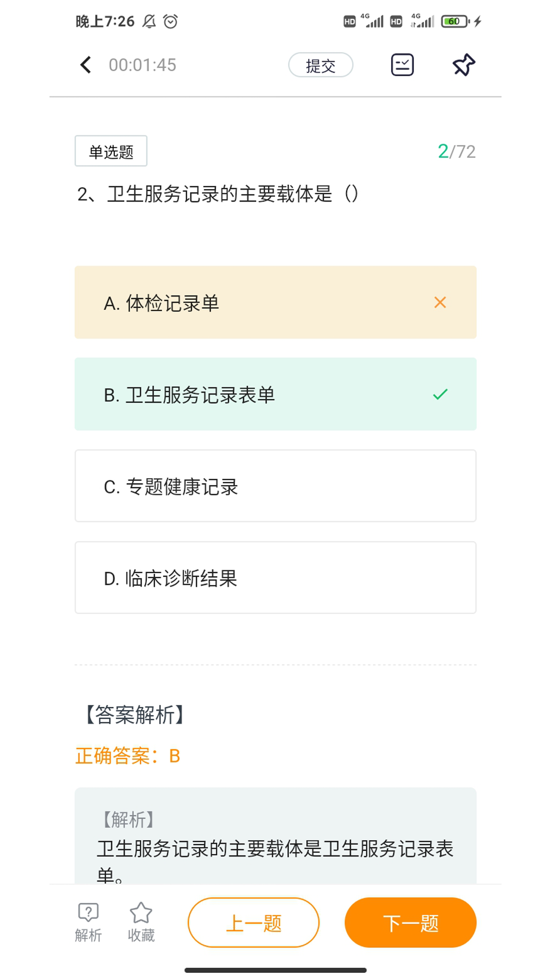Tap the 2/72 question progress counter
The width and height of the screenshot is (551, 980).
(x=456, y=152)
